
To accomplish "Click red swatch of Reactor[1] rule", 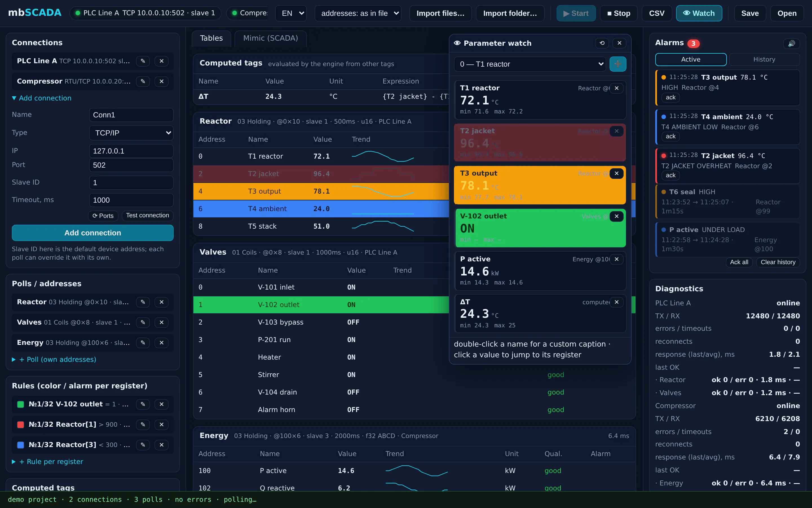I will [21, 425].
